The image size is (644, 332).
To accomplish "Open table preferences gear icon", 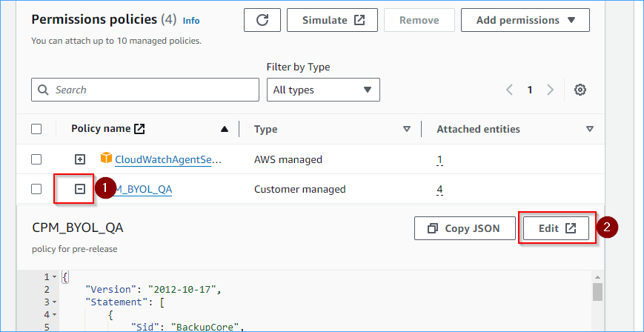I will pyautogui.click(x=580, y=90).
